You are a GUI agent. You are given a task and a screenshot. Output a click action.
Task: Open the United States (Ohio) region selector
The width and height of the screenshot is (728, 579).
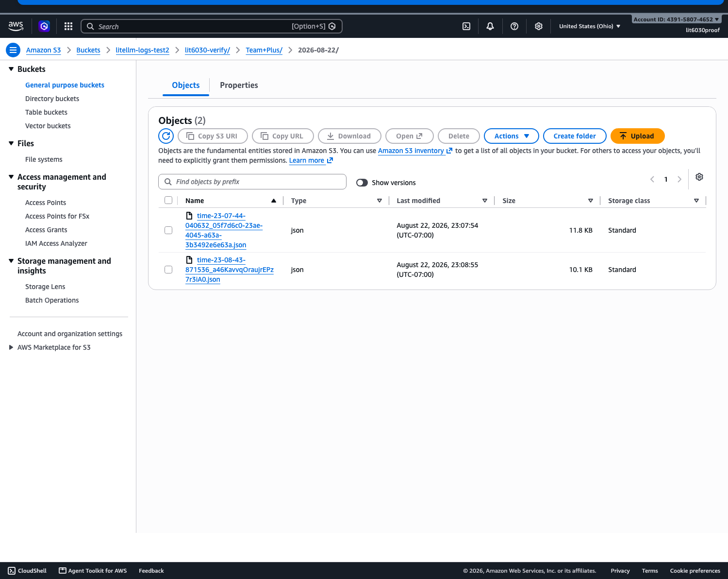(x=590, y=26)
